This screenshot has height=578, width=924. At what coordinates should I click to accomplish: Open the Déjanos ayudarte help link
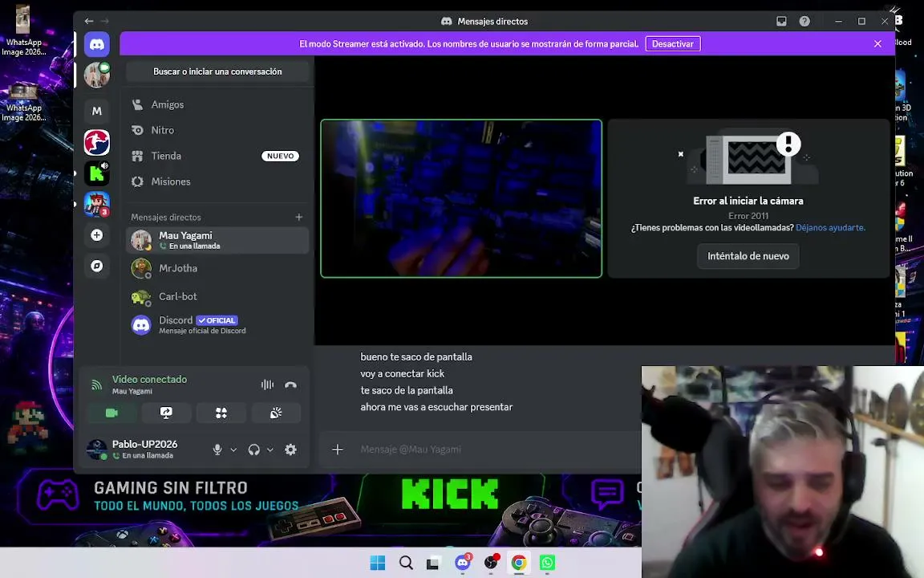pyautogui.click(x=830, y=228)
